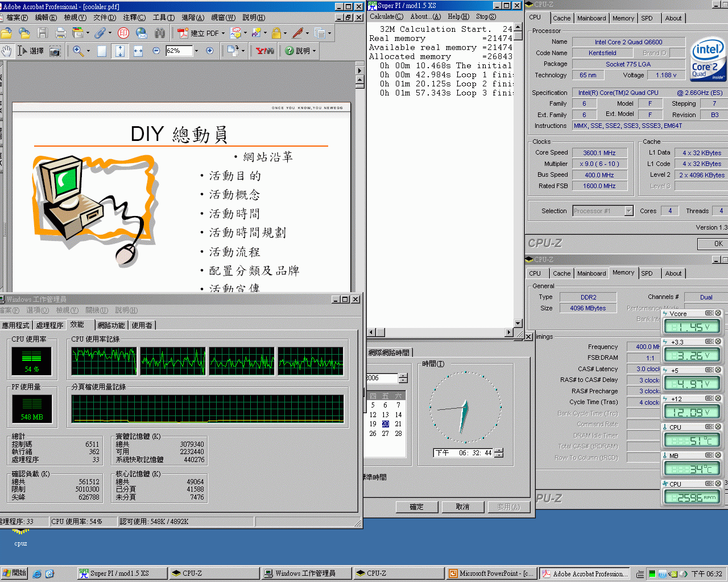Select the 網際網路時間 tab
Image resolution: width=728 pixels, height=582 pixels.
(x=388, y=352)
